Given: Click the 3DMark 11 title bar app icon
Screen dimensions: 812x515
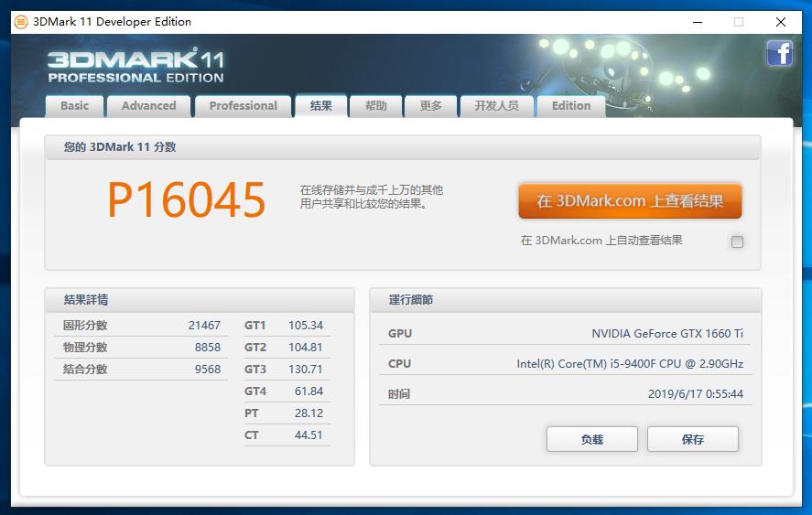Looking at the screenshot, I should click(21, 22).
